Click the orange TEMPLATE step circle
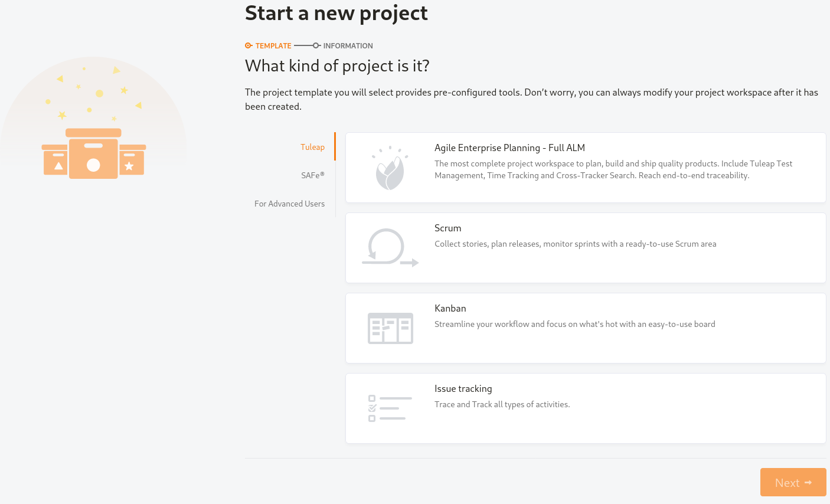The height and width of the screenshot is (504, 830). 249,45
